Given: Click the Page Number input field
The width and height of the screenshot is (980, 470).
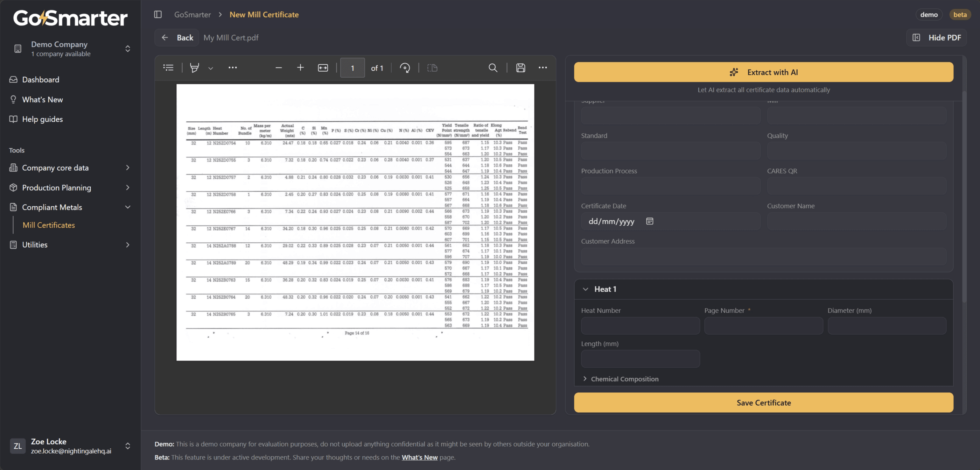Looking at the screenshot, I should click(x=764, y=326).
